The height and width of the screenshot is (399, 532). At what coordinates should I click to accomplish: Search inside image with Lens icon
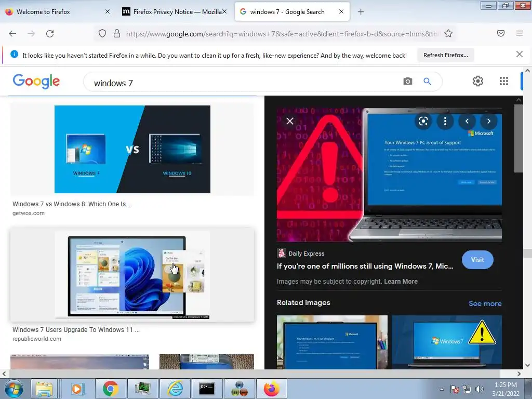coord(423,121)
